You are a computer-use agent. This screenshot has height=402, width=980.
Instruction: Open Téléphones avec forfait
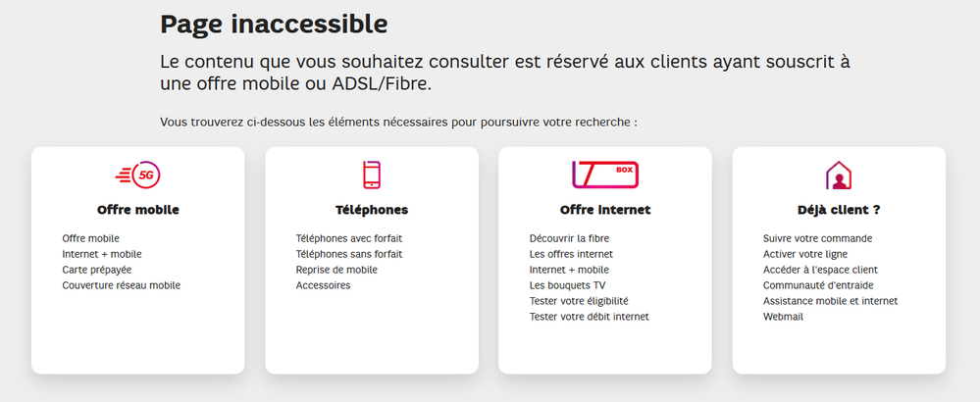pos(349,238)
